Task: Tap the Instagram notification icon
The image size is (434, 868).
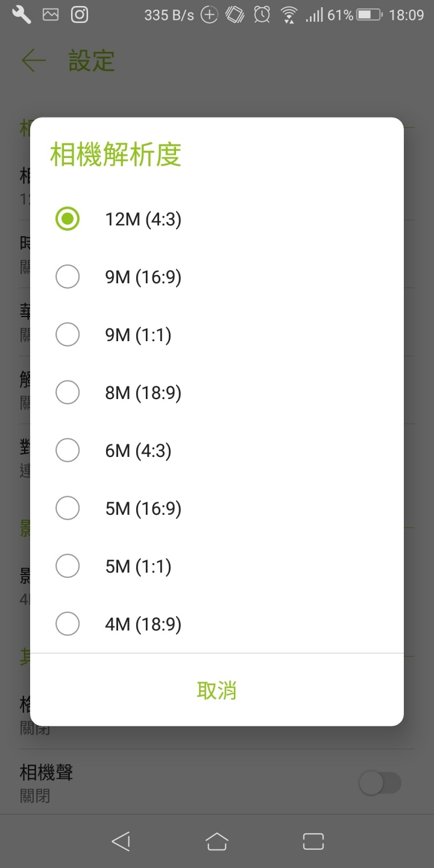Action: pyautogui.click(x=80, y=15)
